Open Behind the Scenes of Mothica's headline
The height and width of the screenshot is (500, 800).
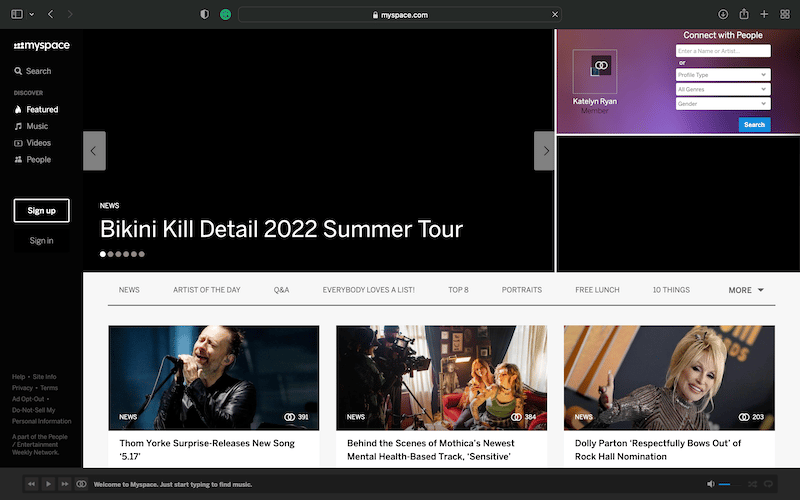431,449
